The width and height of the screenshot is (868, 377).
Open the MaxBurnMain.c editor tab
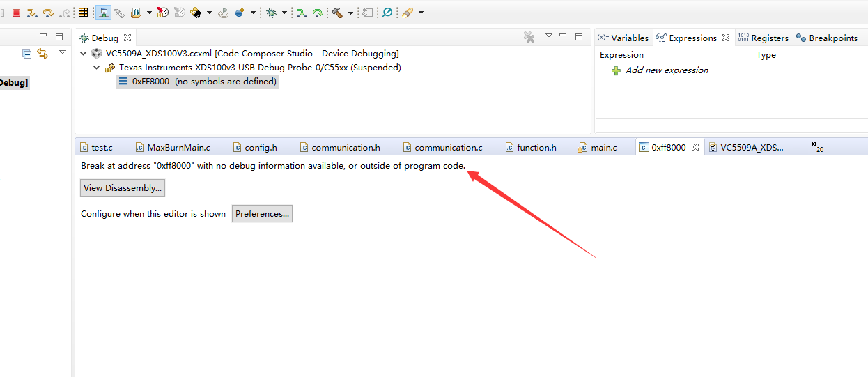172,147
